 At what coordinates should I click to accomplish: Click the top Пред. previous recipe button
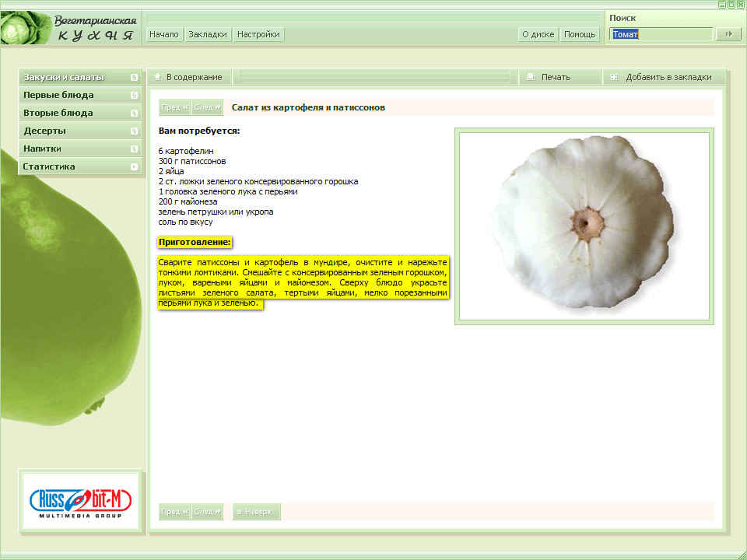175,107
